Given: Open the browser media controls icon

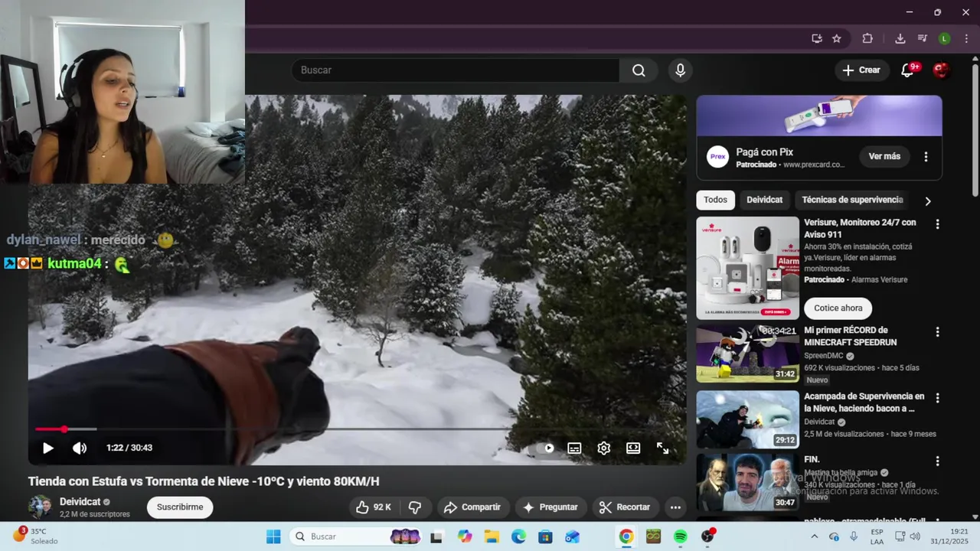Looking at the screenshot, I should tap(923, 38).
